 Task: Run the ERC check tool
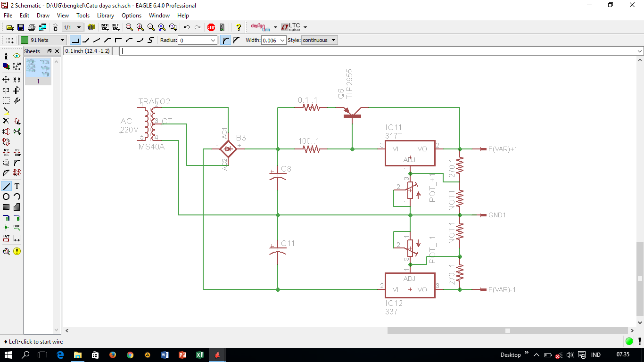pos(6,251)
